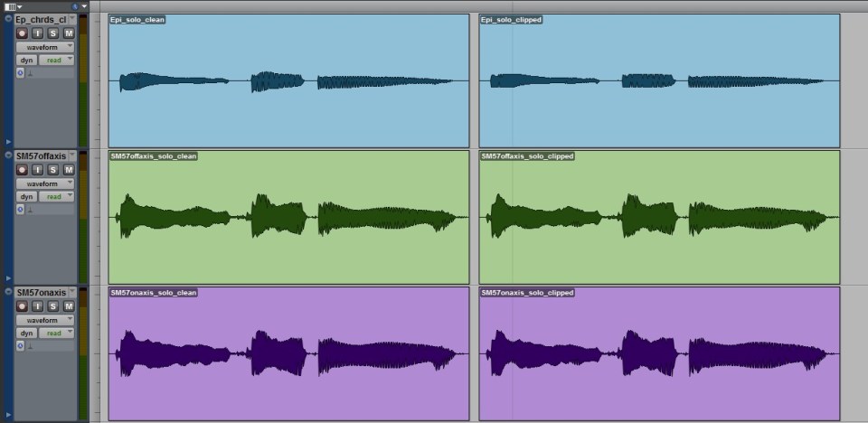The image size is (868, 423).
Task: Click level meter of SM57onaxis track
Action: click(83, 353)
